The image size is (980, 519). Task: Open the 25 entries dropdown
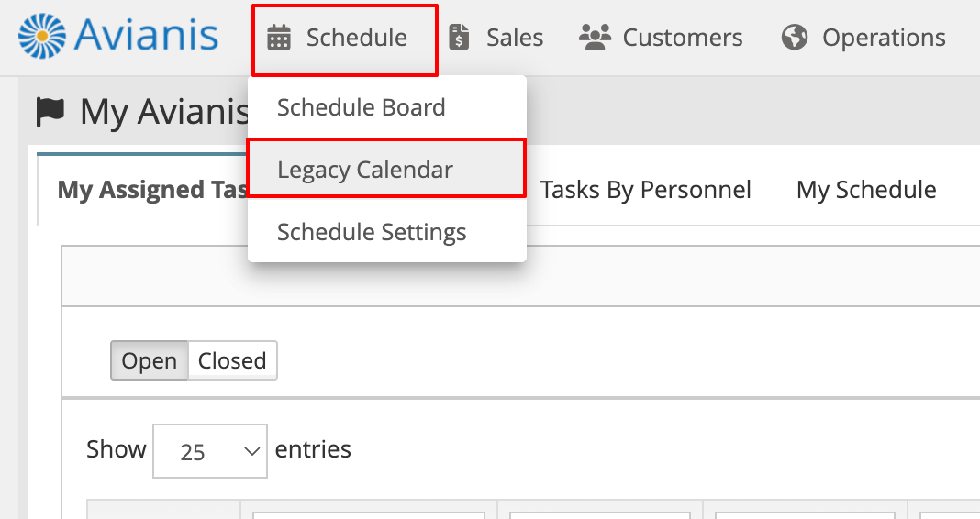pyautogui.click(x=210, y=451)
